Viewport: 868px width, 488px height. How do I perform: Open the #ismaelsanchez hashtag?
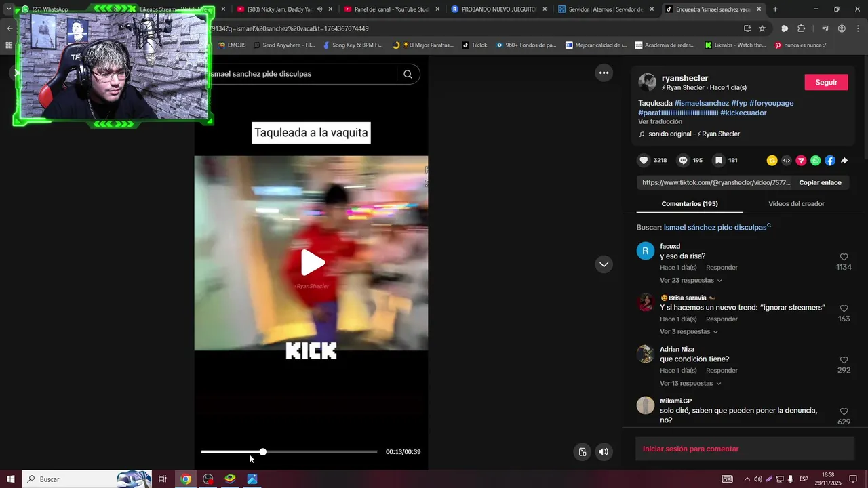702,103
